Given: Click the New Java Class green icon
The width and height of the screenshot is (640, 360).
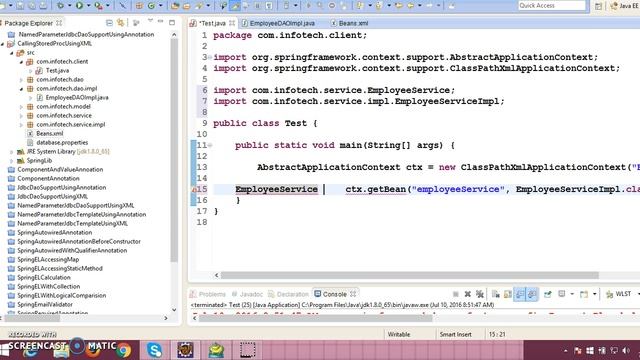Looking at the screenshot, I should pos(151,6).
